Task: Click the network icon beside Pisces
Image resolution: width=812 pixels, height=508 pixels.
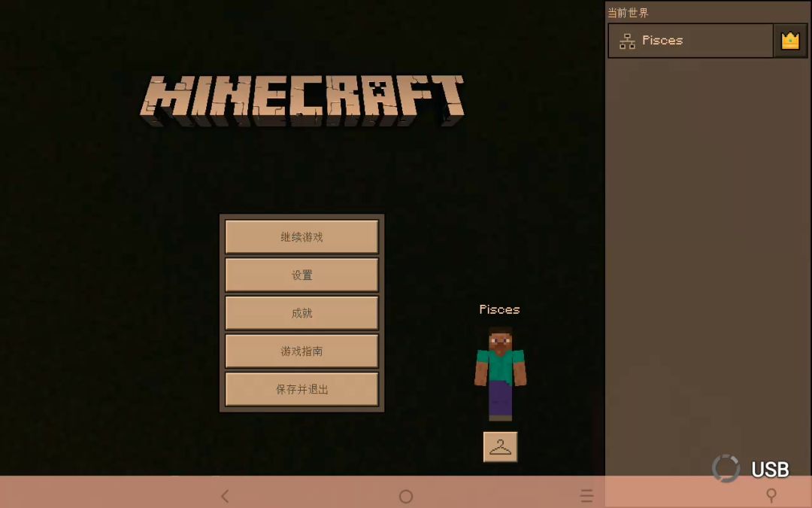Action: [x=627, y=41]
